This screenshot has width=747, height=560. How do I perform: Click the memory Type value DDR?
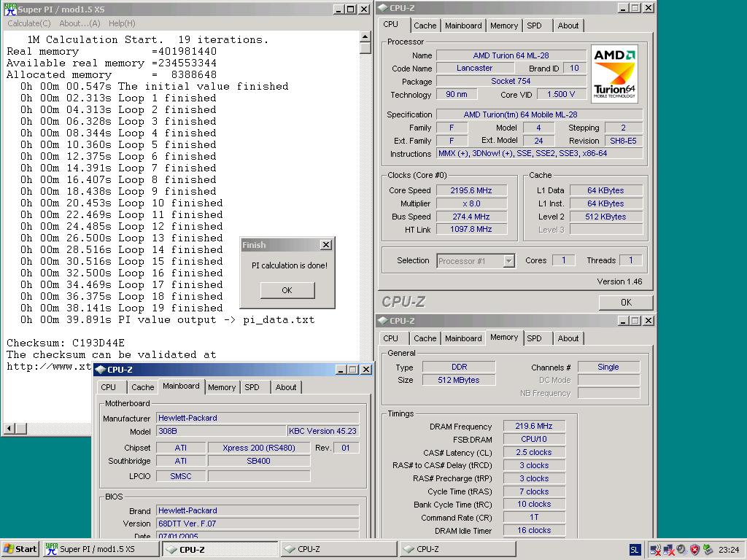460,367
